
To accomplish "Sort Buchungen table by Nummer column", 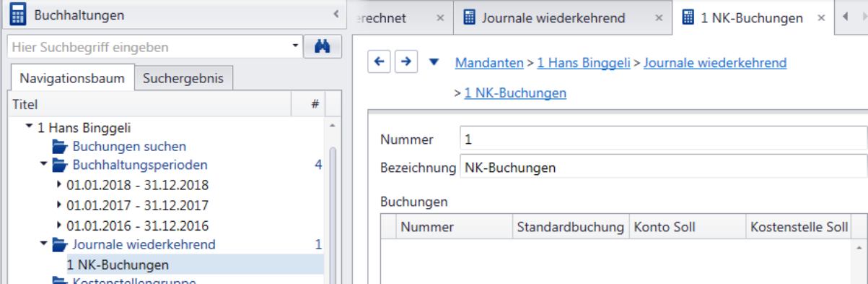I will [x=455, y=227].
